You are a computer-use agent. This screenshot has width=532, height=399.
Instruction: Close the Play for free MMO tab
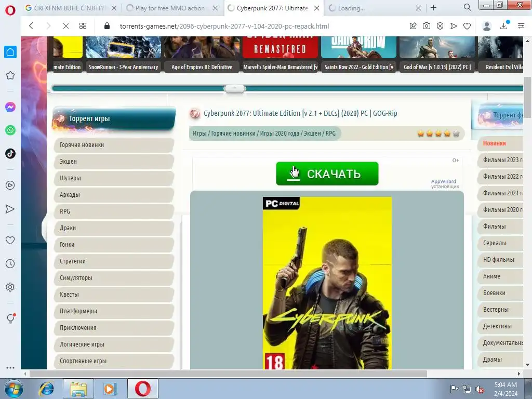pos(215,8)
